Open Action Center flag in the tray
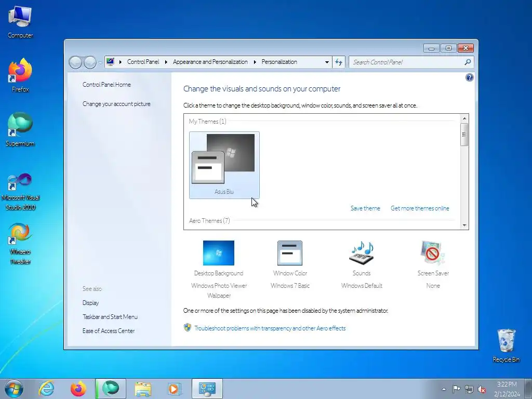The height and width of the screenshot is (399, 532). tap(456, 389)
